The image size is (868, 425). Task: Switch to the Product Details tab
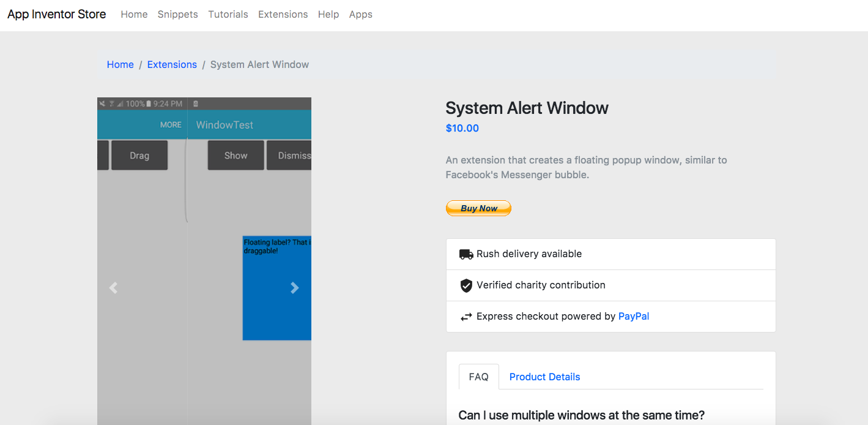544,377
